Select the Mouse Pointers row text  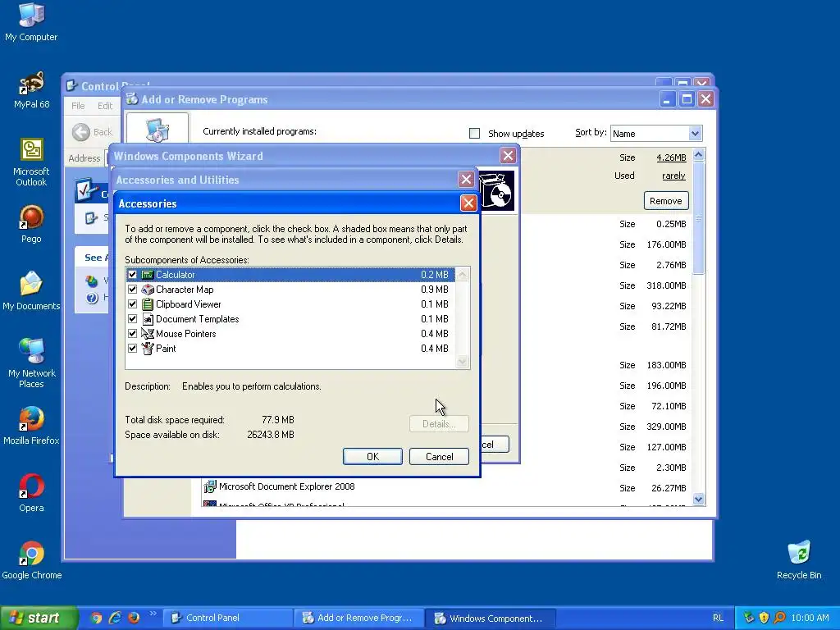[x=186, y=334]
